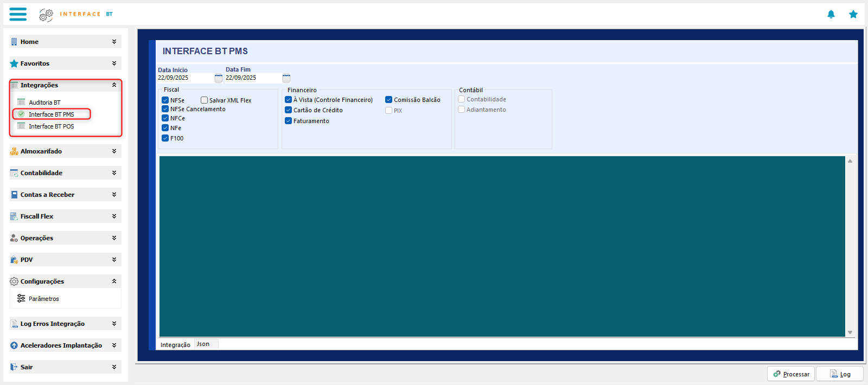This screenshot has width=868, height=385.
Task: Click the Almoxarifado icon
Action: 14,151
